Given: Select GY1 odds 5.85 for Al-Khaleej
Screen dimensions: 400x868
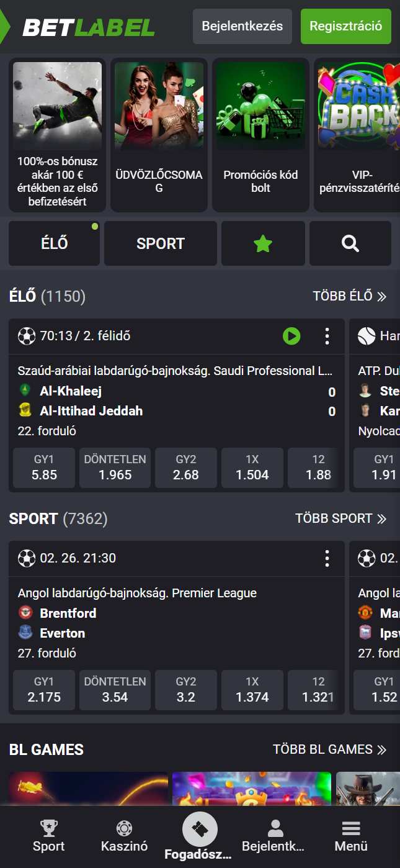Looking at the screenshot, I should pyautogui.click(x=44, y=468).
